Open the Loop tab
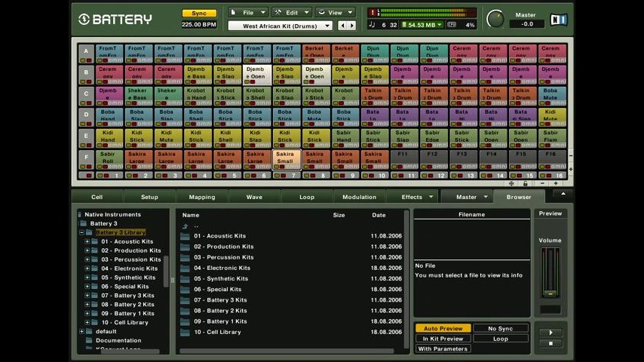 (x=307, y=197)
